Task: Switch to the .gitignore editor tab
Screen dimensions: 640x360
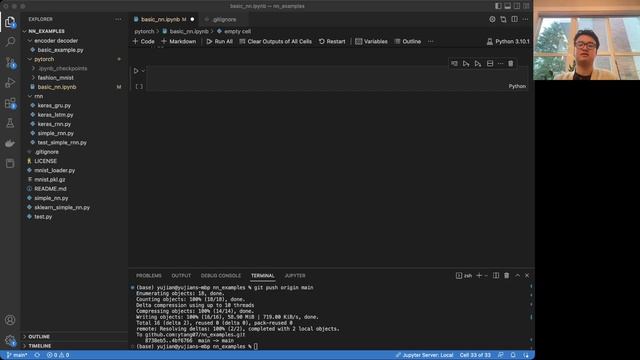Action: coord(224,19)
